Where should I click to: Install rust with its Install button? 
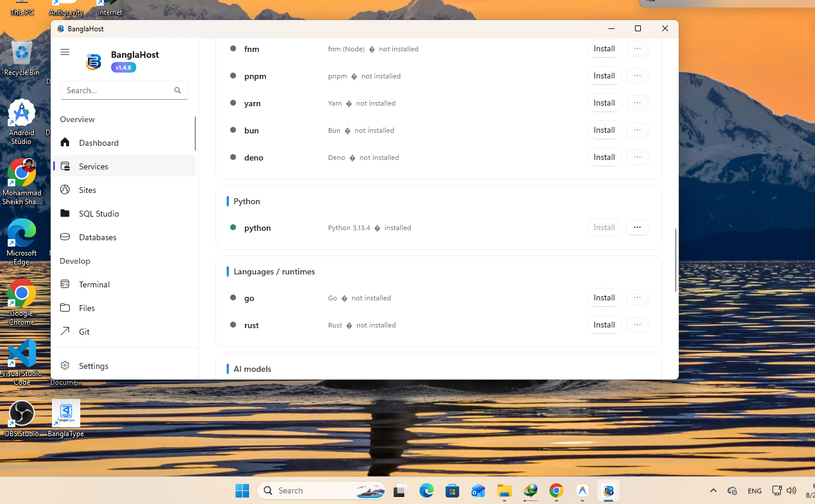click(604, 325)
